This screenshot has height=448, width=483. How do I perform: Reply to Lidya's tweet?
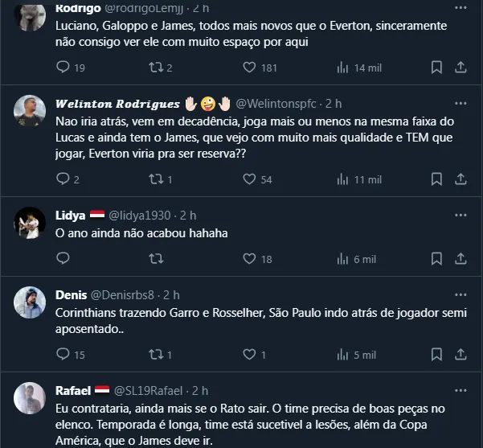pyautogui.click(x=63, y=259)
